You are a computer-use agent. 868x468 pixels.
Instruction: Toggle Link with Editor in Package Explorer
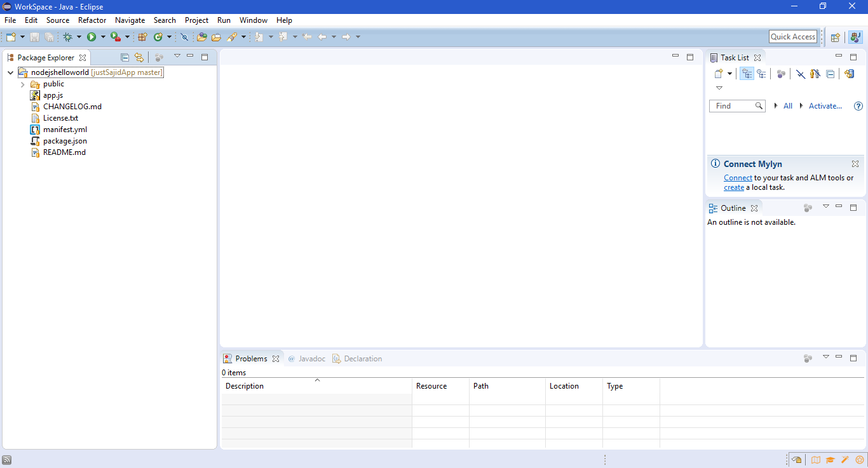(x=139, y=57)
